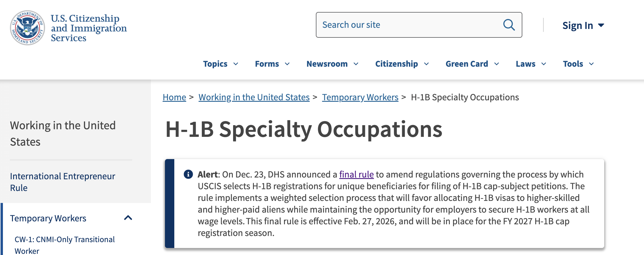Click the U.S. Citizenship and Immigration Services title
The width and height of the screenshot is (644, 255).
pyautogui.click(x=89, y=28)
